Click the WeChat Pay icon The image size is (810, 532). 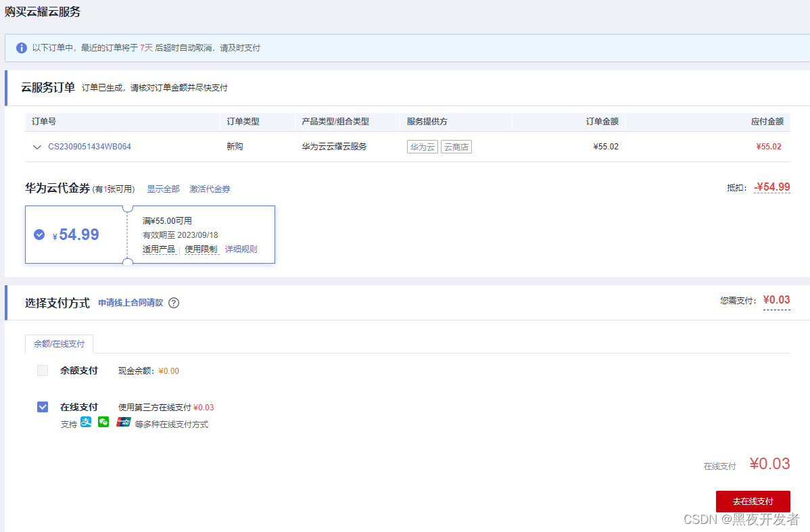point(103,422)
